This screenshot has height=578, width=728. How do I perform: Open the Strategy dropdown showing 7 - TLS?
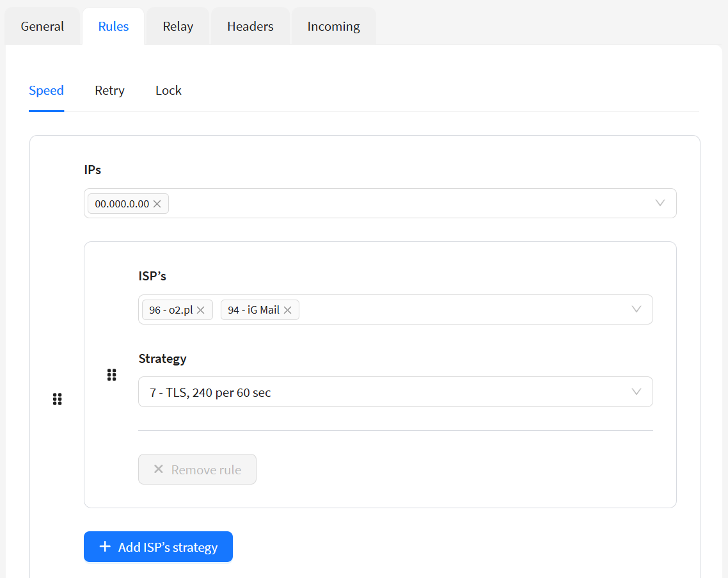coord(395,392)
